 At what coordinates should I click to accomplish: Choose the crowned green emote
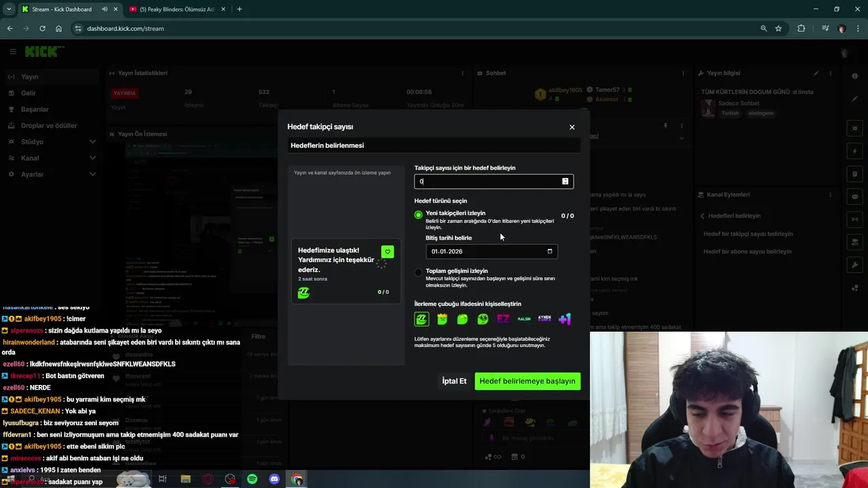point(442,319)
